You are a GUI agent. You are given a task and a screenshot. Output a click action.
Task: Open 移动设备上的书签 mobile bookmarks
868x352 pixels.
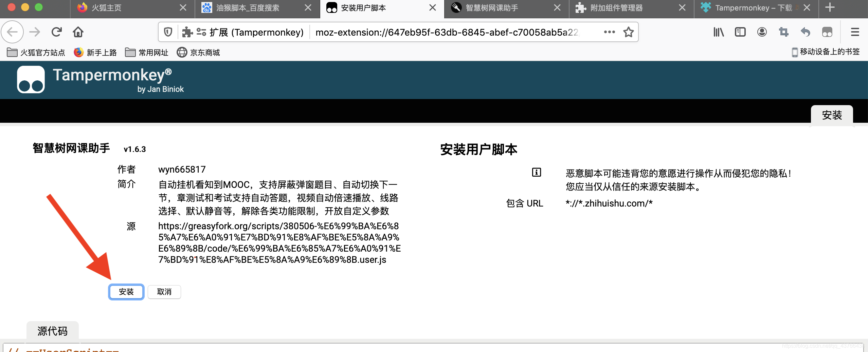coord(826,52)
